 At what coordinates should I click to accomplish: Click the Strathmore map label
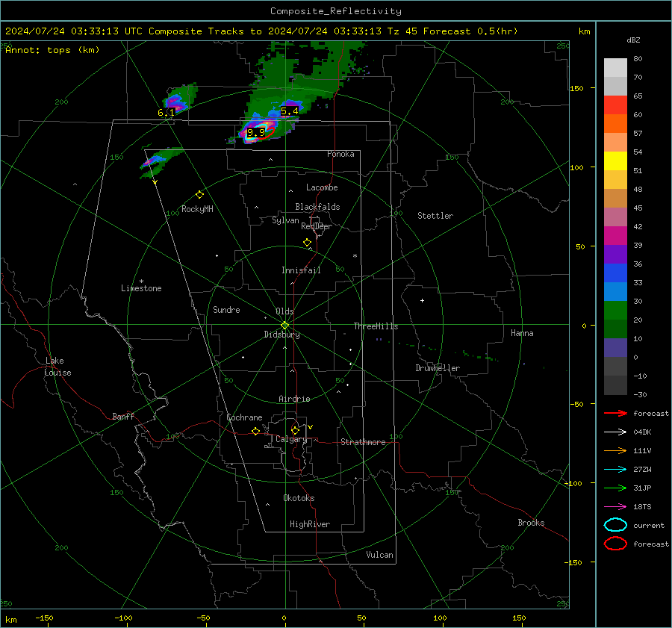(363, 442)
